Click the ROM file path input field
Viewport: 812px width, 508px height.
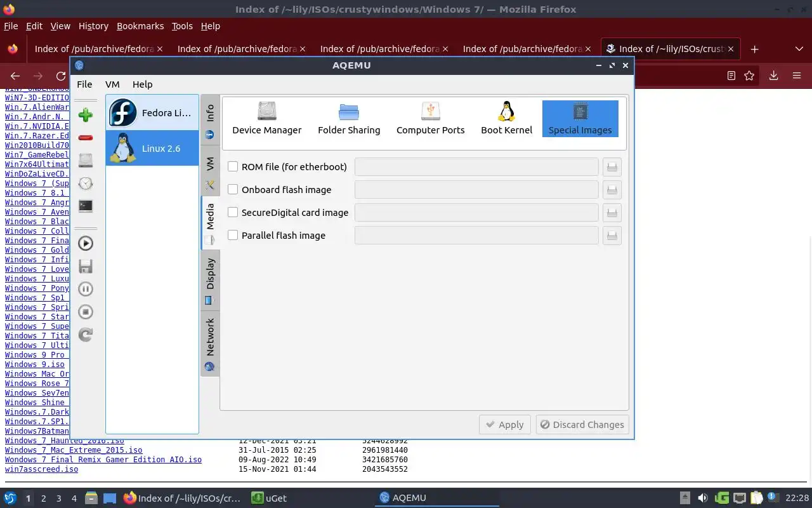point(476,167)
